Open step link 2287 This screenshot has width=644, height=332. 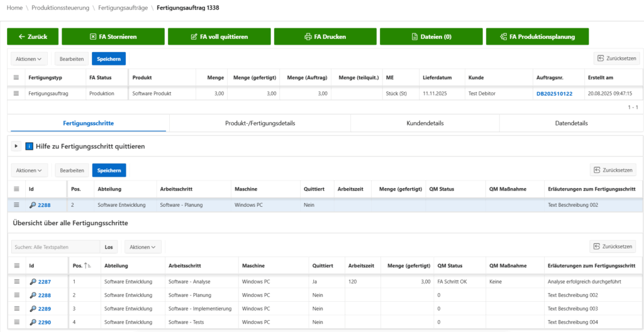click(45, 282)
